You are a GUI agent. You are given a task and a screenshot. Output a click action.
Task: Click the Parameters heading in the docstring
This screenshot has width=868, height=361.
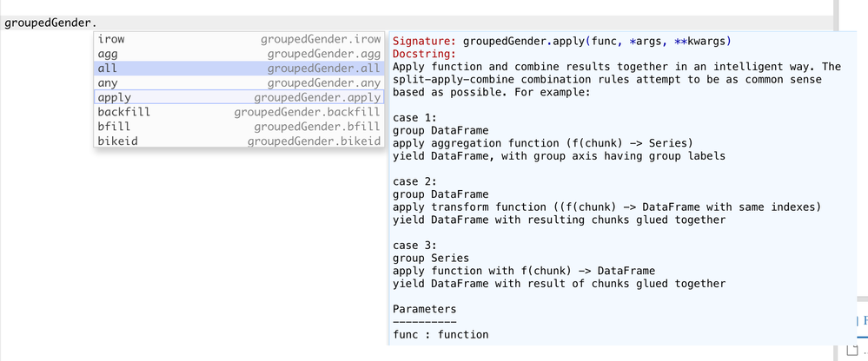424,309
